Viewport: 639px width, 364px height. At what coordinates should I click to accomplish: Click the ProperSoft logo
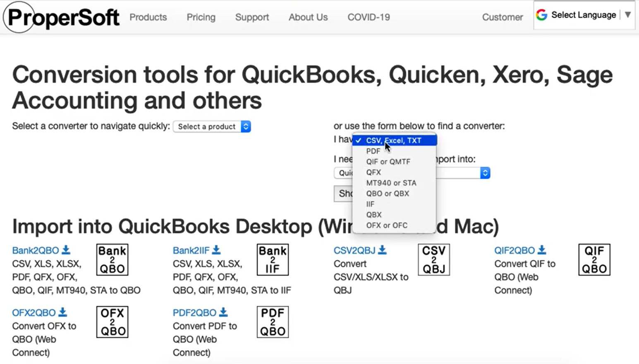click(61, 17)
